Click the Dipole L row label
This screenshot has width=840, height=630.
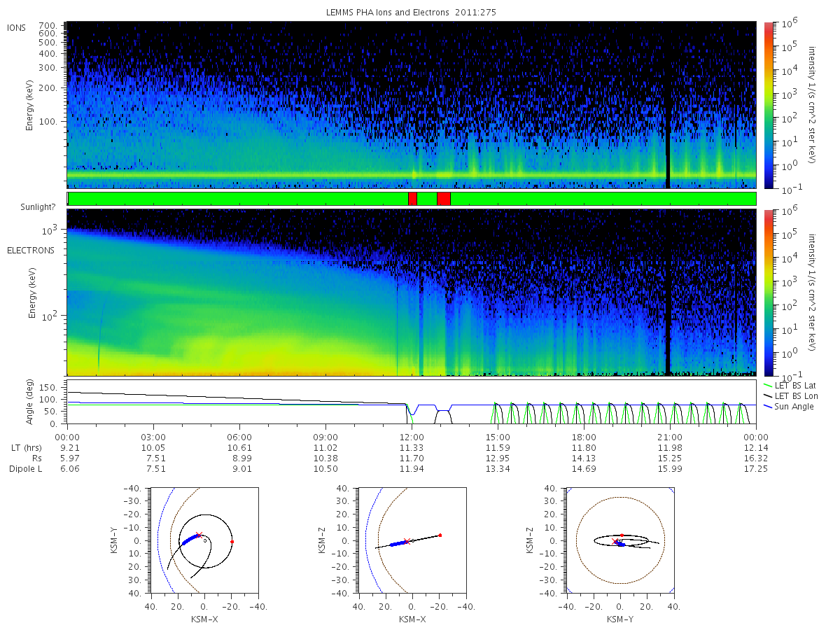tap(26, 468)
